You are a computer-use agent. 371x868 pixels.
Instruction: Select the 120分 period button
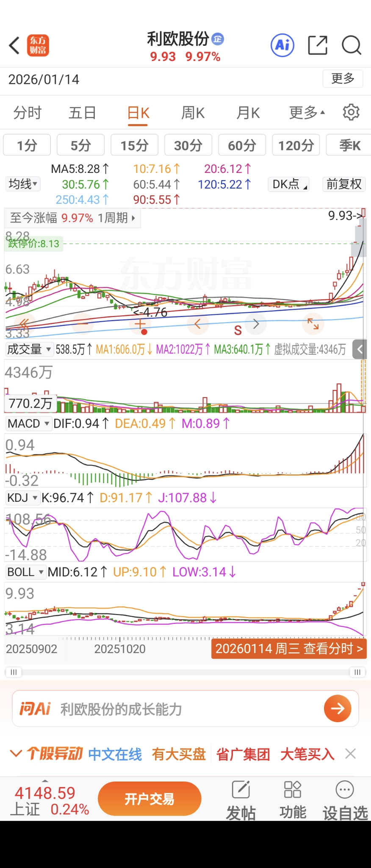pyautogui.click(x=296, y=145)
